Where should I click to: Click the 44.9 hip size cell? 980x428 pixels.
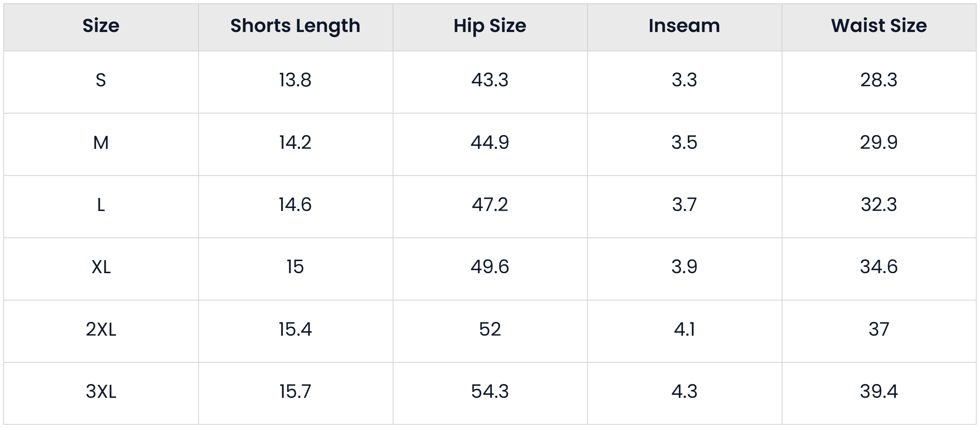click(490, 143)
